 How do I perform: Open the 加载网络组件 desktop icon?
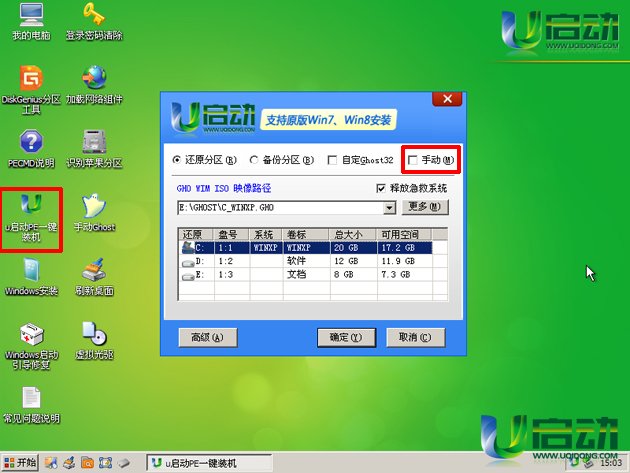click(94, 78)
